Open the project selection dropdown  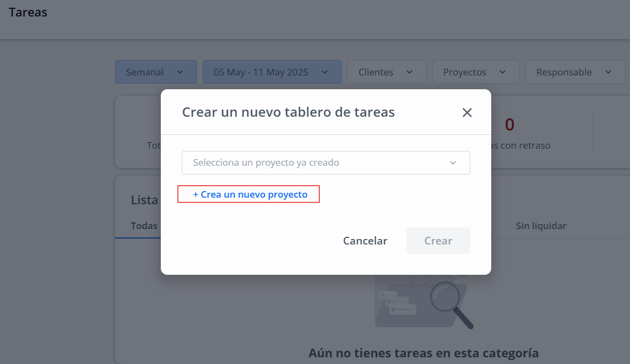[326, 162]
